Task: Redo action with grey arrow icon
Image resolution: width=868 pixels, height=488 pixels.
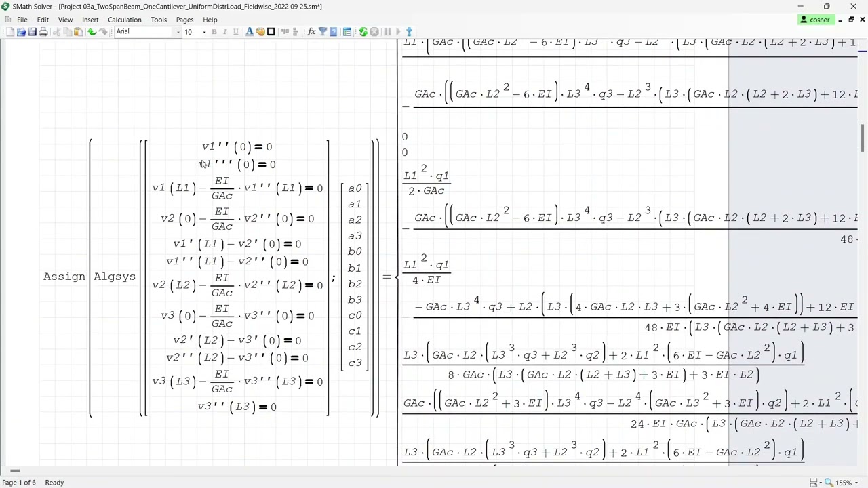Action: click(x=102, y=32)
